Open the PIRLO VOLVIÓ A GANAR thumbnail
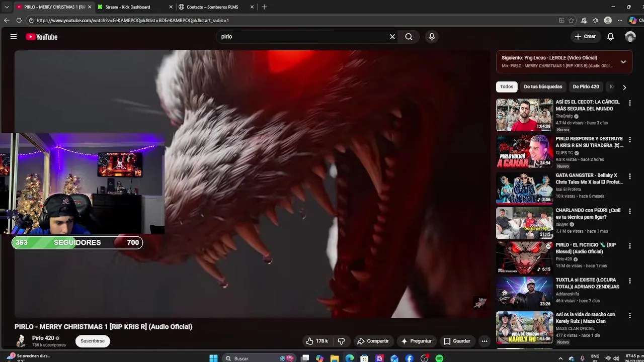The height and width of the screenshot is (362, 644). [524, 151]
